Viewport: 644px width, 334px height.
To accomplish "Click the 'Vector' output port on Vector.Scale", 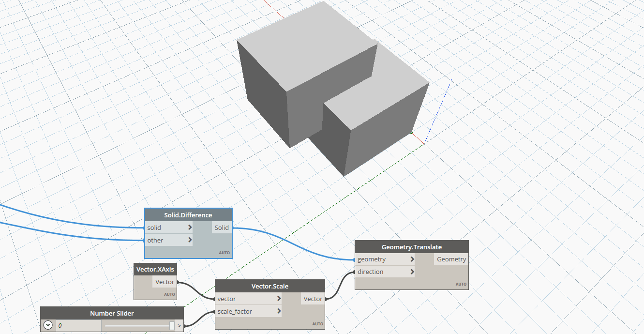I will (313, 299).
